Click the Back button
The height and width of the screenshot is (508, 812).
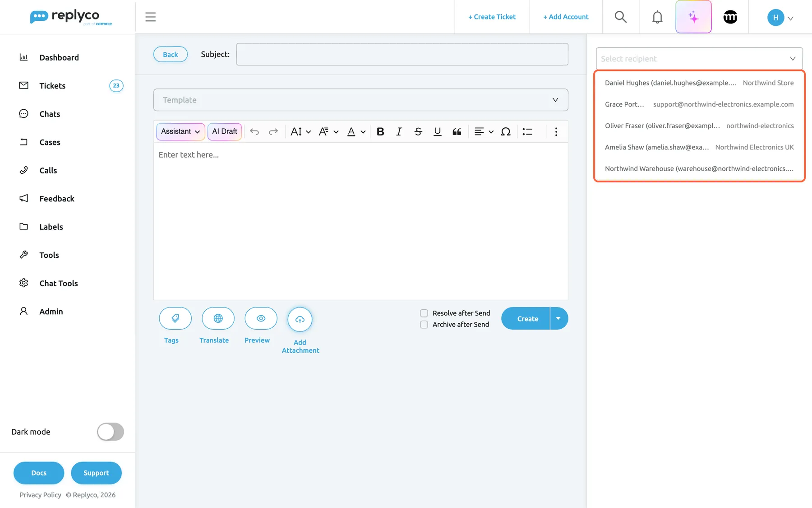point(171,54)
